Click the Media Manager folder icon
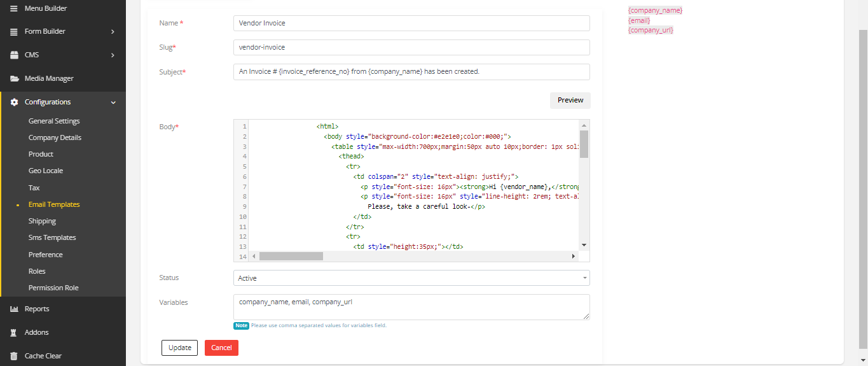The width and height of the screenshot is (868, 366). click(14, 78)
